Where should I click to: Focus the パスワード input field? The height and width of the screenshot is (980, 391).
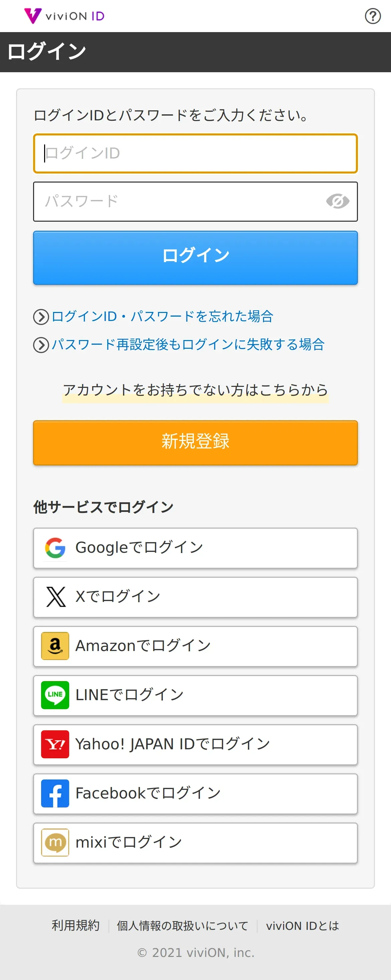pos(179,201)
